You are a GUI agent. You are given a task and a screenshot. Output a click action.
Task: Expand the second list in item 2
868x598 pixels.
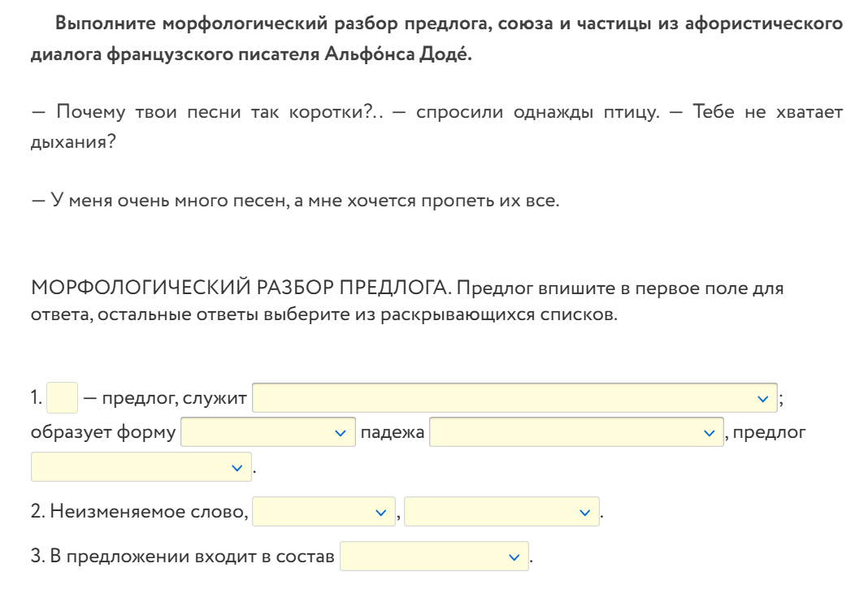[x=501, y=511]
